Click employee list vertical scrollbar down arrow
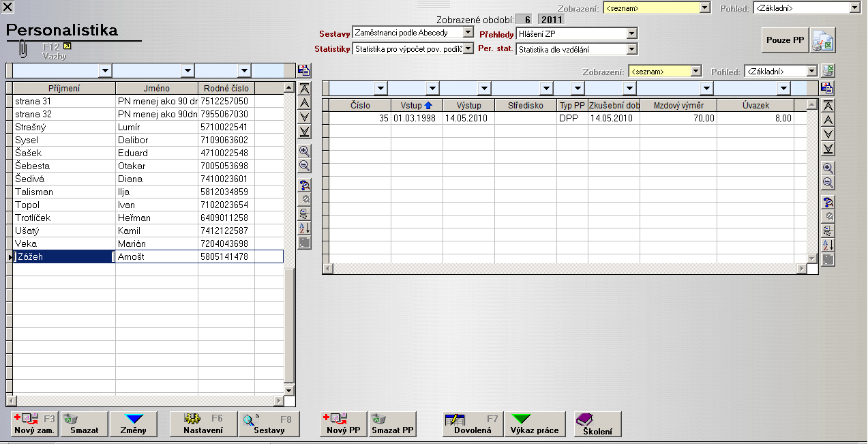This screenshot has height=444, width=868. pos(288,390)
